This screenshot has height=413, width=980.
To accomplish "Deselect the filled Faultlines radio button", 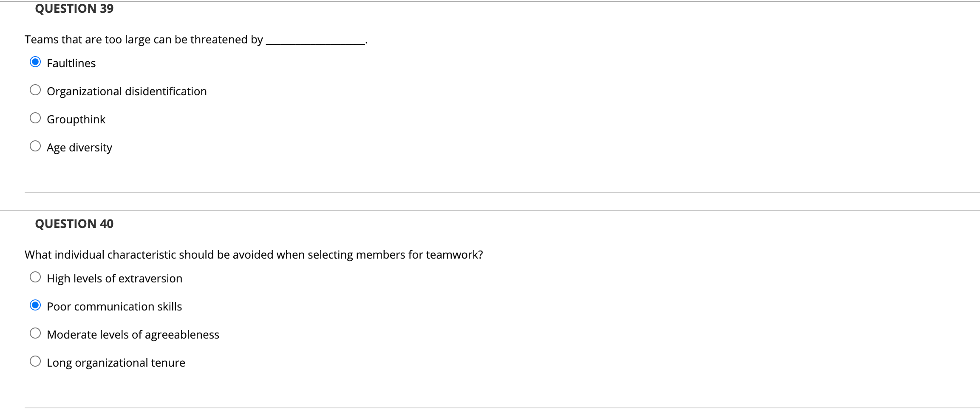I will point(36,62).
